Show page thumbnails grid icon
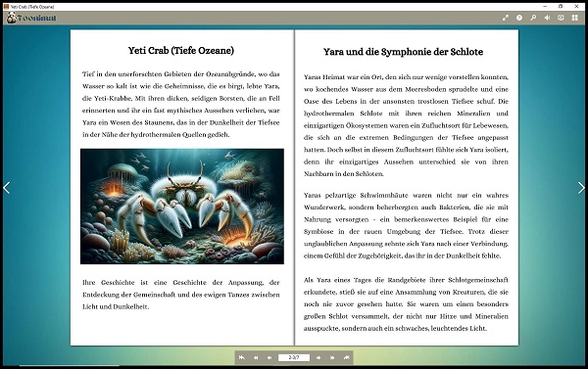Screen dimensions: 588x369 [574, 18]
